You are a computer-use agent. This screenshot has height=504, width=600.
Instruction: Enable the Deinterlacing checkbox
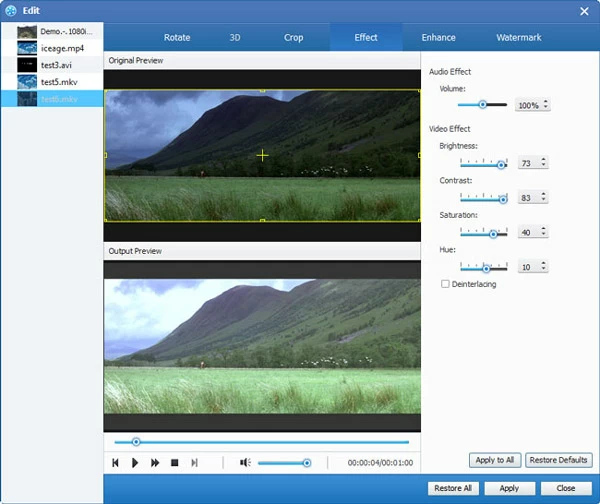[x=446, y=284]
